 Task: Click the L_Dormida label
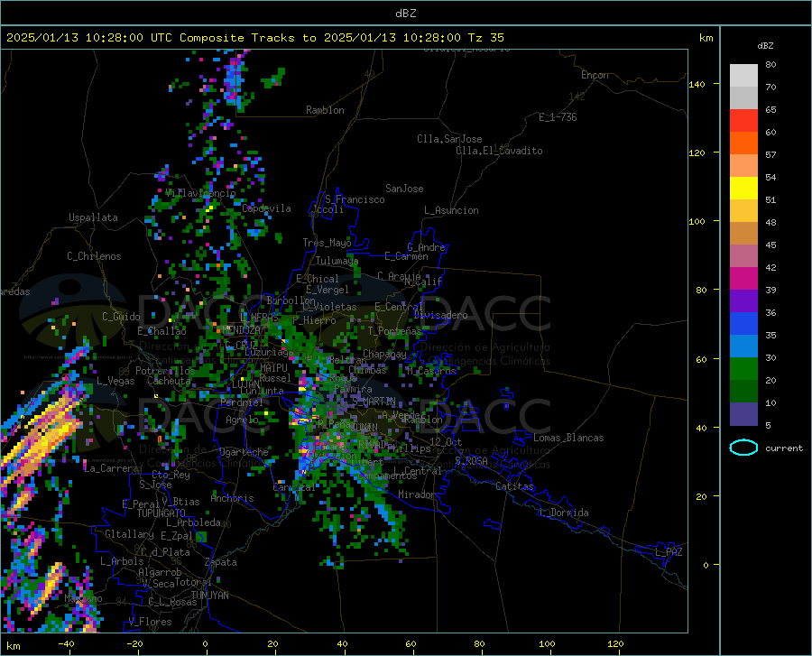click(563, 513)
